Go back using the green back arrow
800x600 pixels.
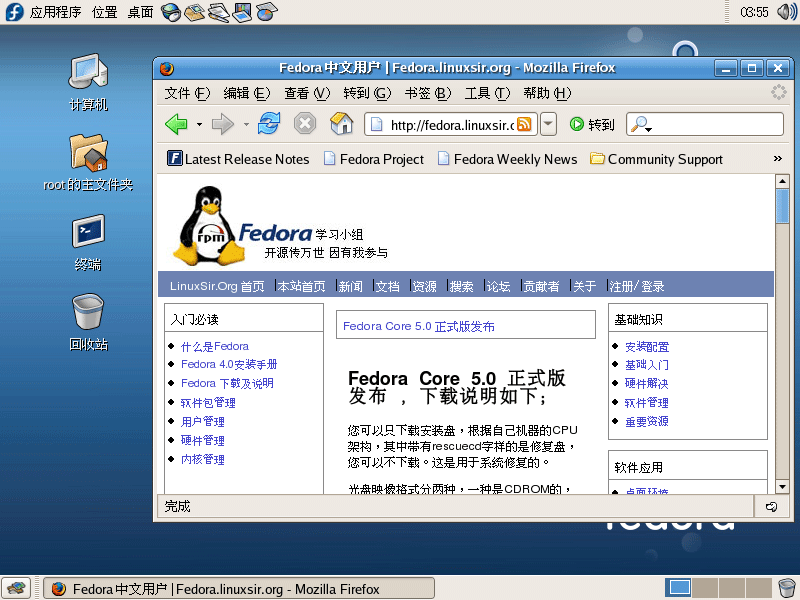pyautogui.click(x=177, y=124)
